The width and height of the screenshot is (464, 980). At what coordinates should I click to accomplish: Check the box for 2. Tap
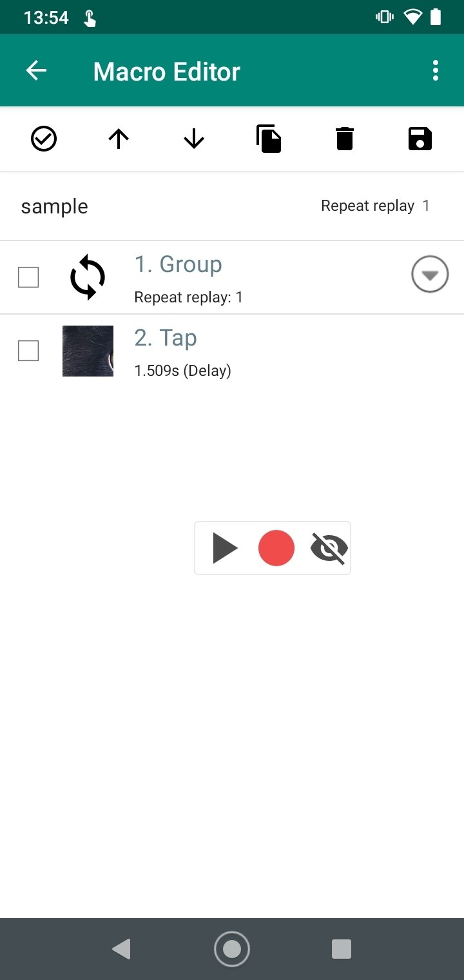click(x=28, y=351)
